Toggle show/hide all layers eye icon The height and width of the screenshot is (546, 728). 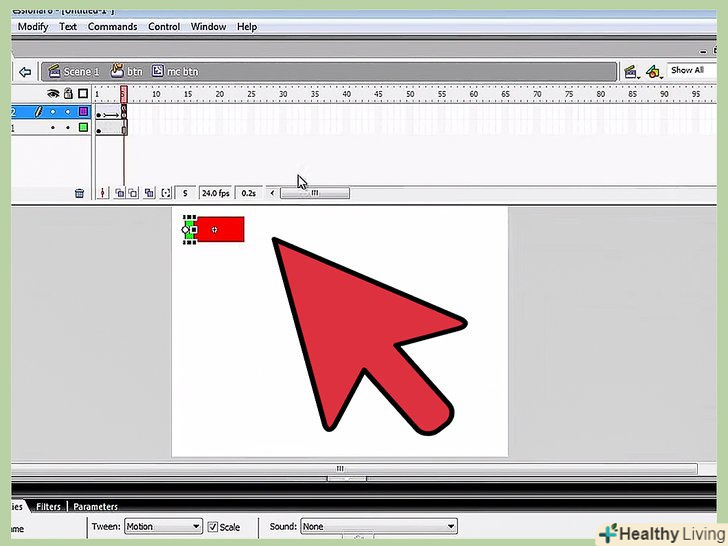tap(53, 94)
